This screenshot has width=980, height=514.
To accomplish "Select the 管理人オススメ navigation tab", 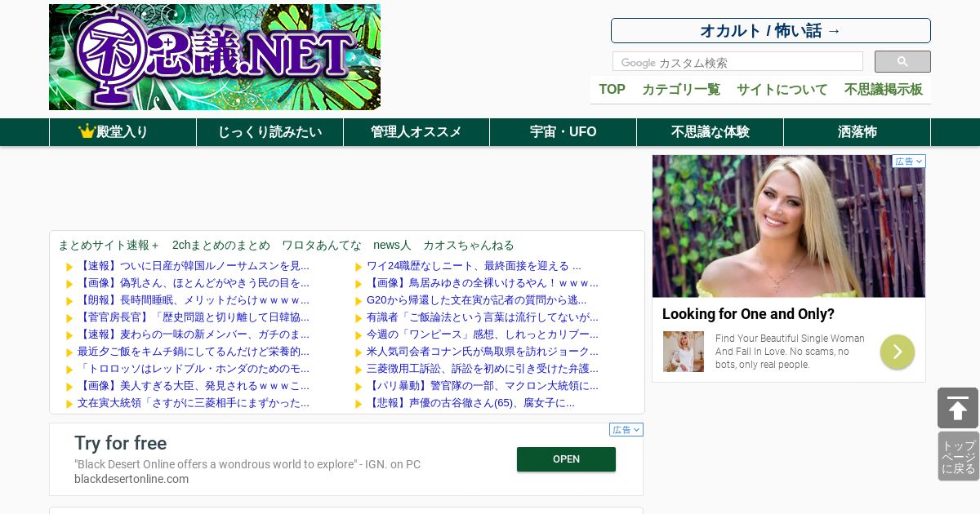I will coord(416,132).
